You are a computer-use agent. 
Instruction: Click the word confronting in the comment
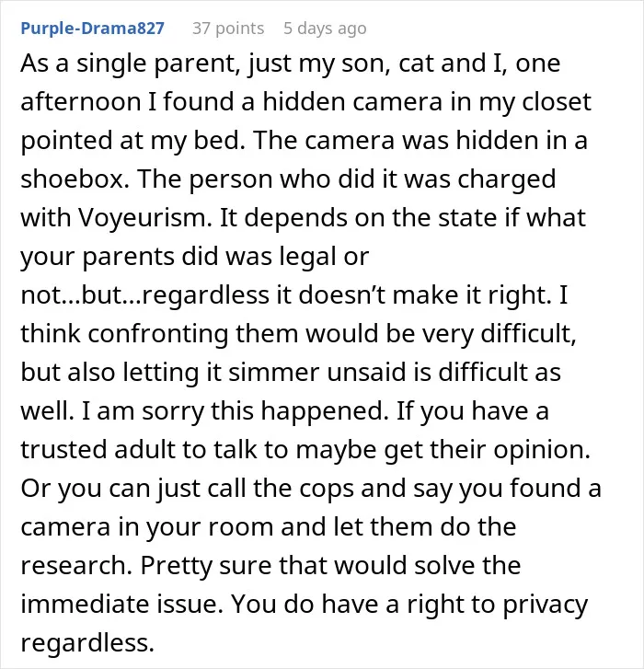pyautogui.click(x=158, y=334)
